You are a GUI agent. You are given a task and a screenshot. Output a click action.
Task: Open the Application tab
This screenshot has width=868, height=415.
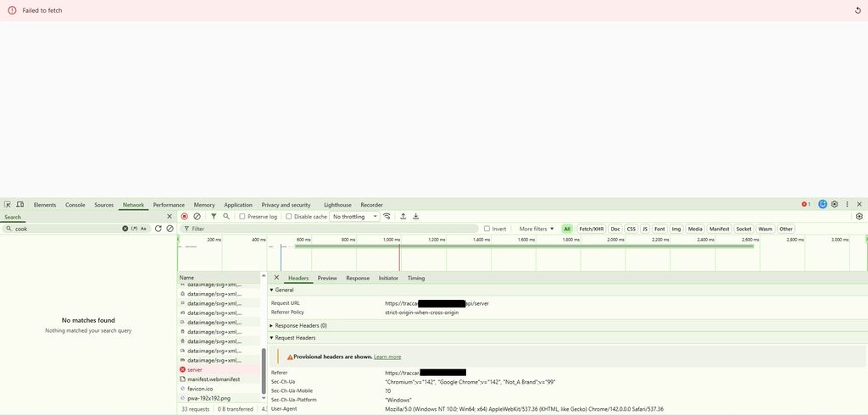[x=238, y=205]
